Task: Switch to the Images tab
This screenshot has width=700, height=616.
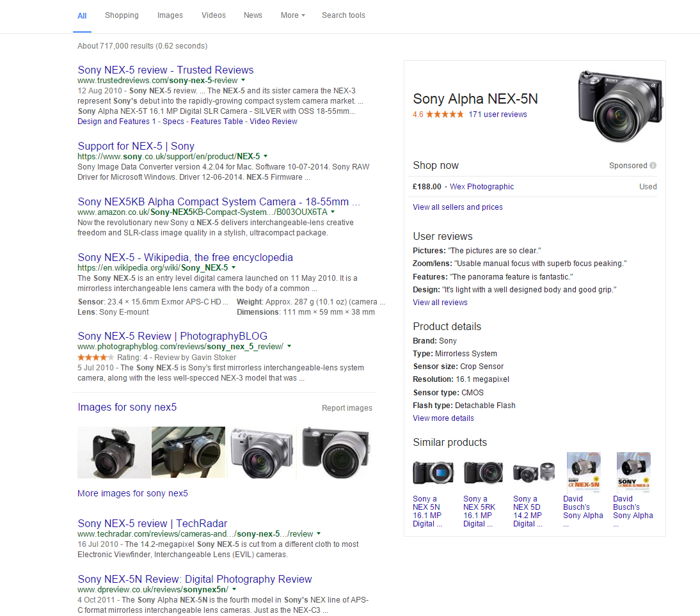Action: (170, 15)
